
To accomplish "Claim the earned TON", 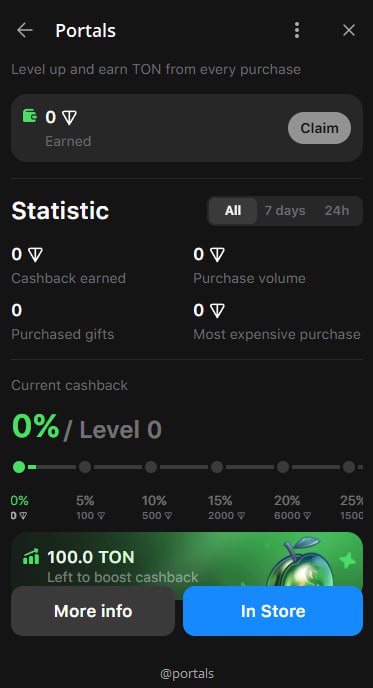I will [319, 128].
